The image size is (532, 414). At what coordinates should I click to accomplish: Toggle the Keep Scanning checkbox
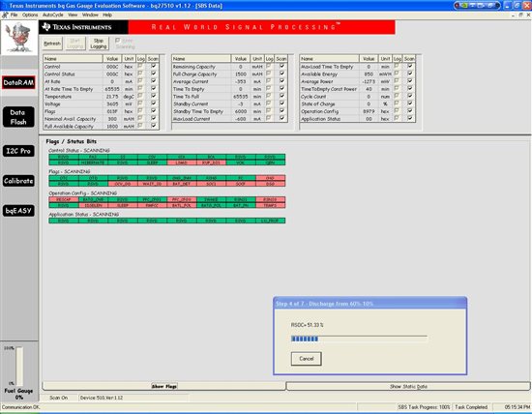pyautogui.click(x=117, y=41)
